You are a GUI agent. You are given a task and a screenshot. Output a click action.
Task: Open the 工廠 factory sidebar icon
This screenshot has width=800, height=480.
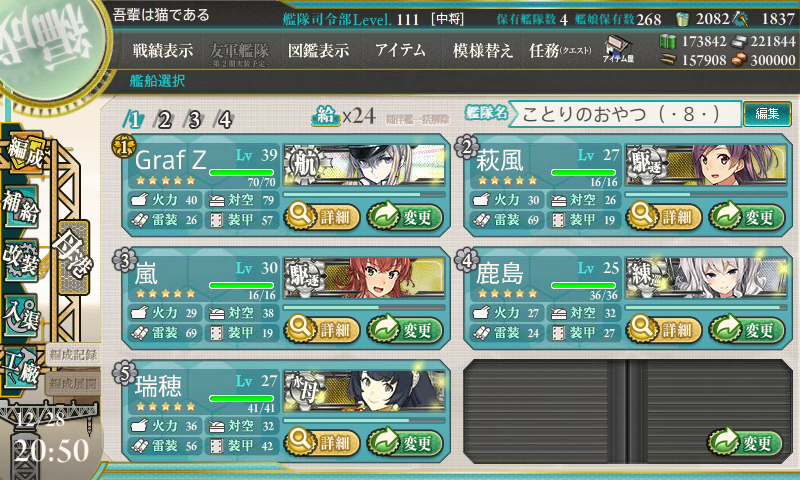(x=21, y=367)
